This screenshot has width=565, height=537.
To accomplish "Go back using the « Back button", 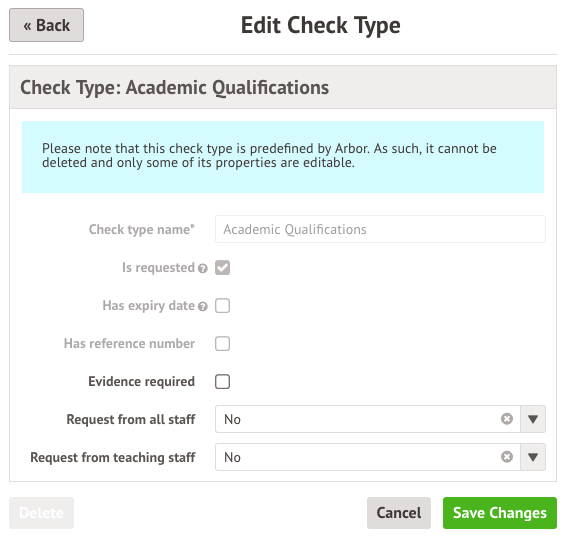I will point(46,25).
